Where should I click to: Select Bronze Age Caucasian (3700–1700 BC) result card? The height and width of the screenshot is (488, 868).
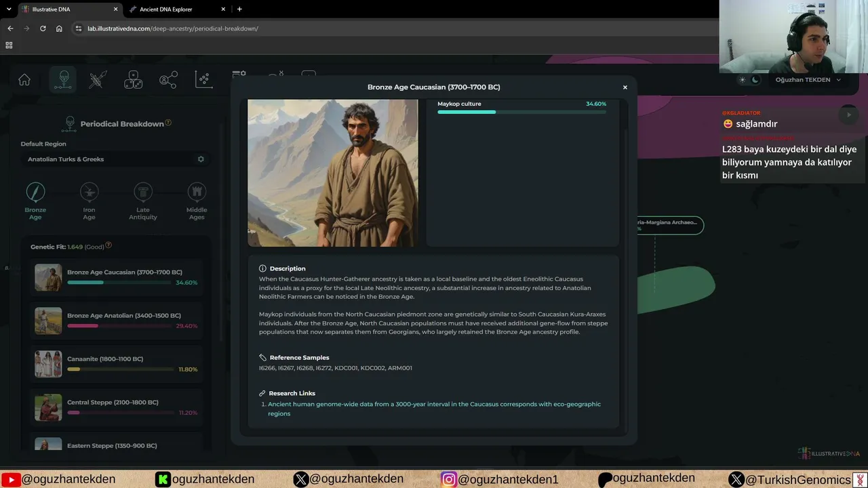pos(116,277)
